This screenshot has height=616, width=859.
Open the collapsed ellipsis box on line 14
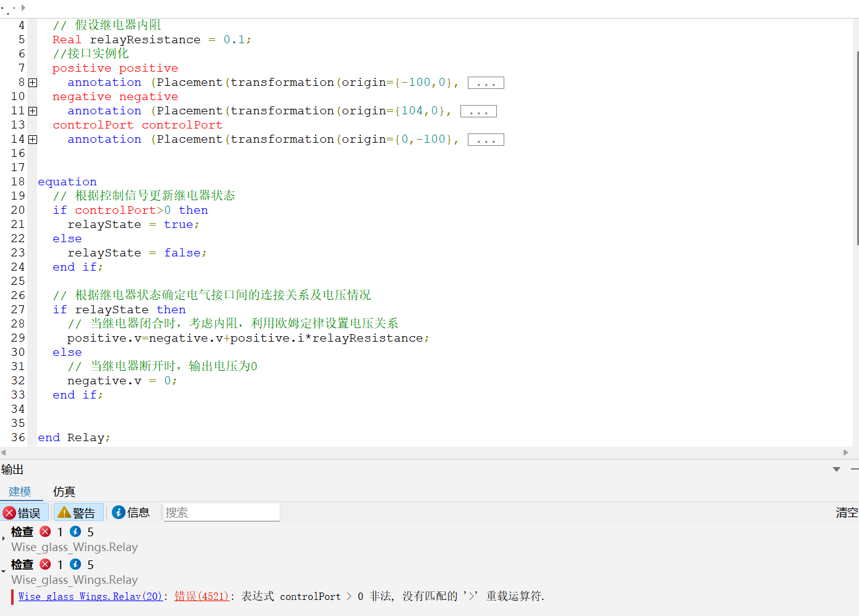(x=486, y=140)
